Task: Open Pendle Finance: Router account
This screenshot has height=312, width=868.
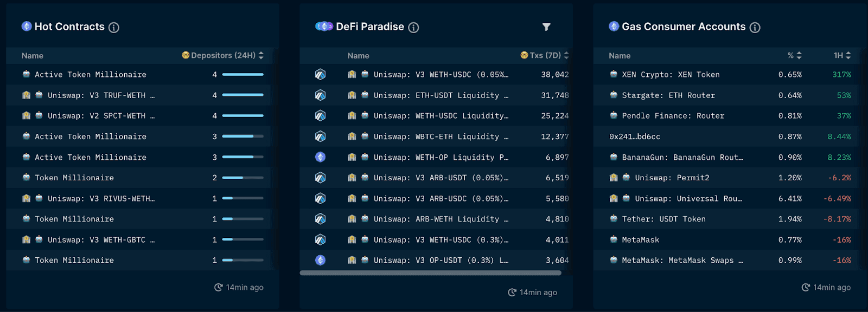Action: (x=673, y=116)
